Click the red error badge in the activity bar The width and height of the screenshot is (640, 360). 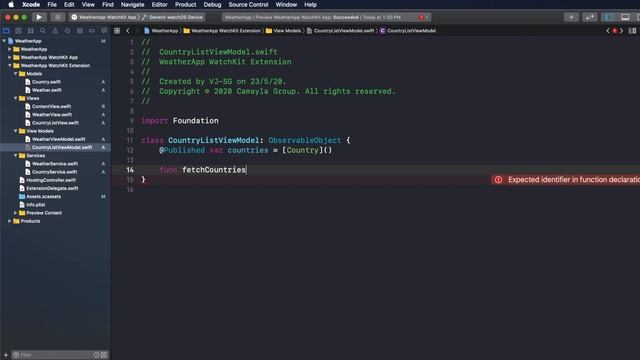422,17
